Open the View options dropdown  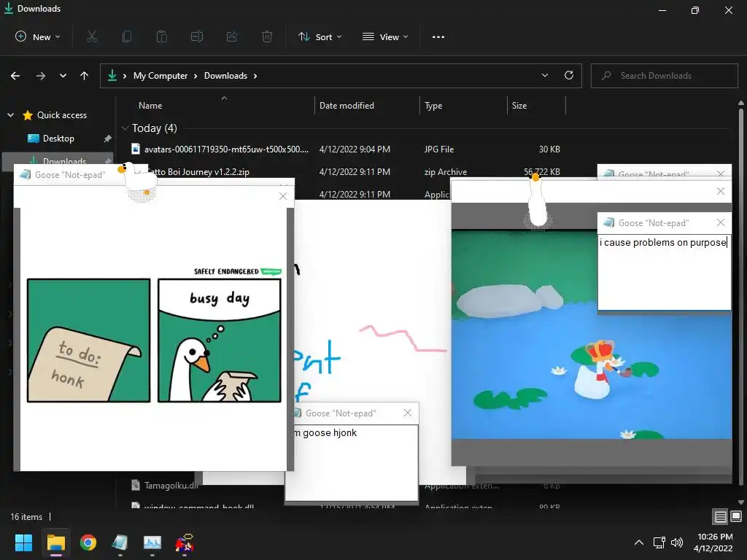point(385,36)
